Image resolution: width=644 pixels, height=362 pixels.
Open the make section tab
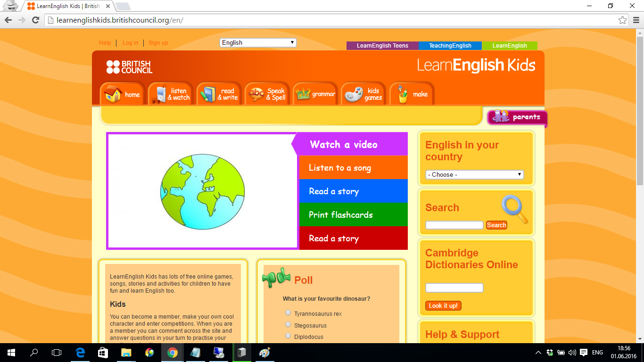point(411,94)
